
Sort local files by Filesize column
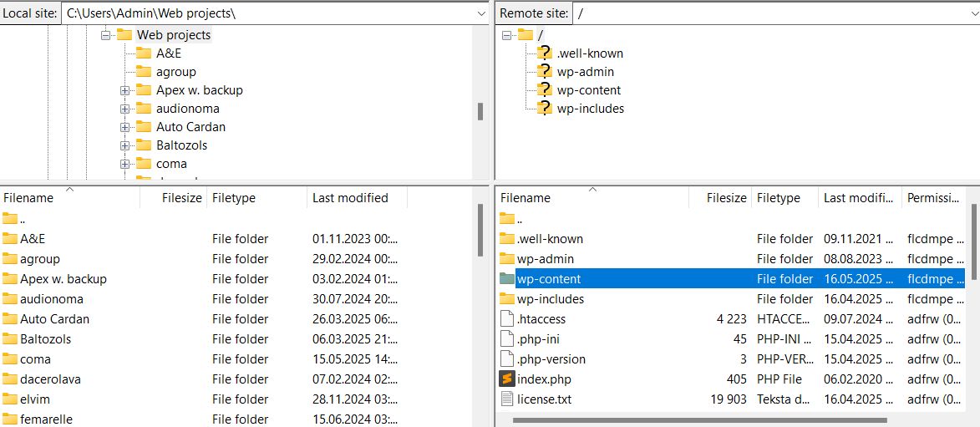click(x=174, y=197)
